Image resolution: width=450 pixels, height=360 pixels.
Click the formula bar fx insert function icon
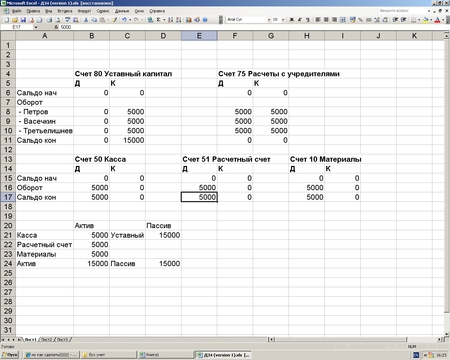click(x=56, y=27)
